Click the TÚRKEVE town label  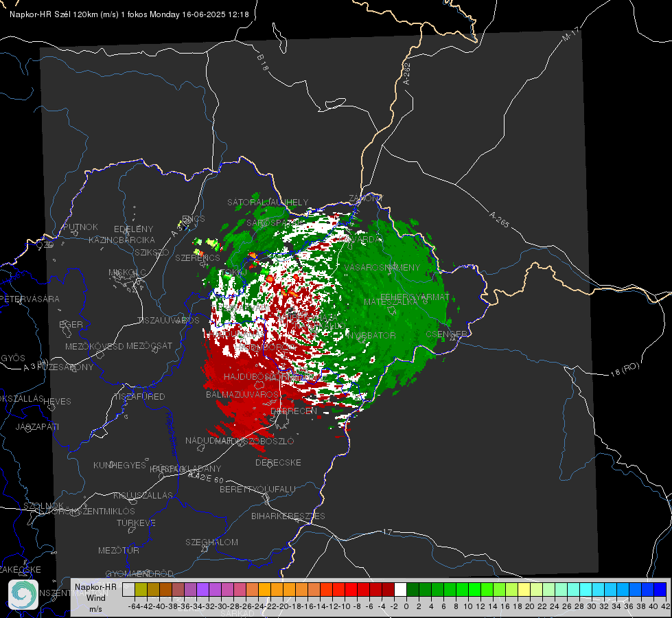[x=137, y=523]
